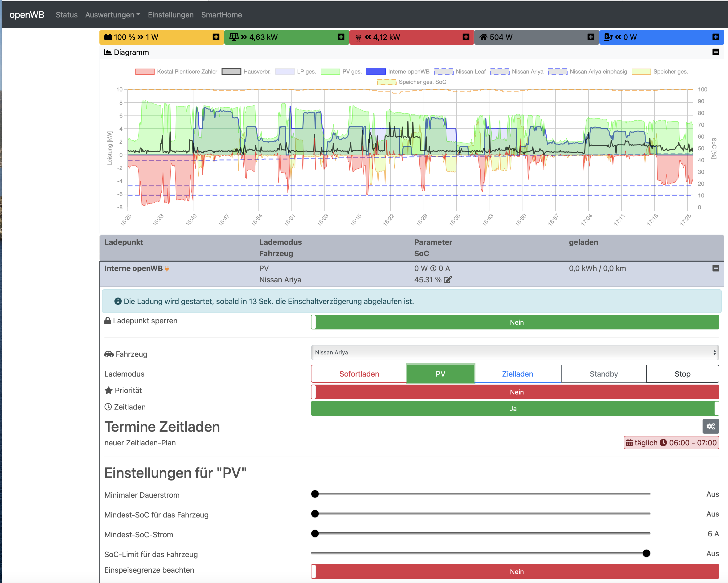The image size is (728, 583).
Task: Click the power pylon icon in red card
Action: pos(358,37)
